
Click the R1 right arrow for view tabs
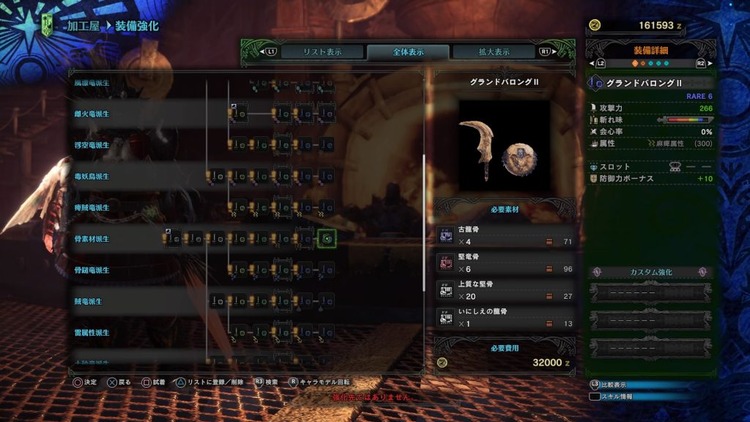click(x=548, y=51)
